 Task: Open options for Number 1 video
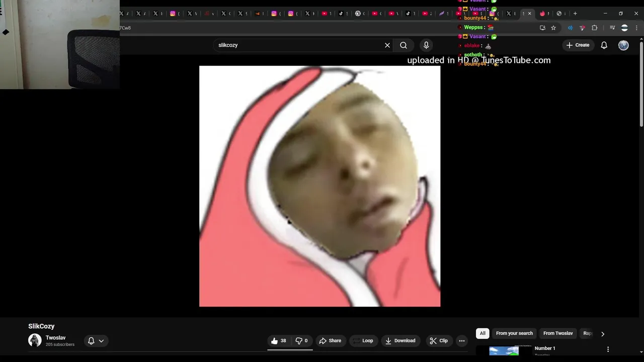[608, 349]
